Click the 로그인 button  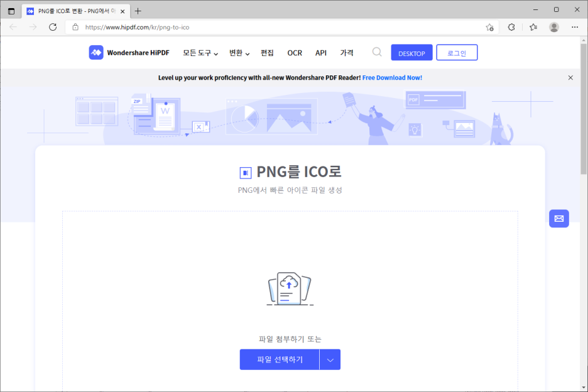457,53
